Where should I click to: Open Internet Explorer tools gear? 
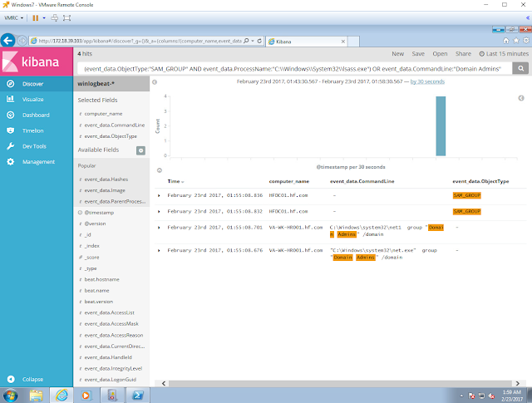coord(526,41)
